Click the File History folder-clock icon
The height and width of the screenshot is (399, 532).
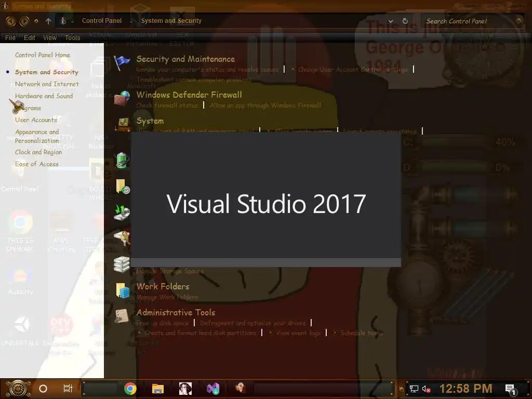123,187
